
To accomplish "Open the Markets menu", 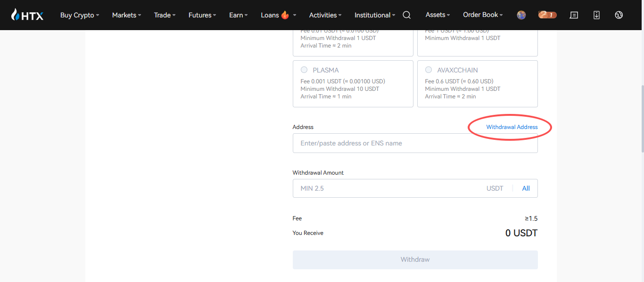I will pyautogui.click(x=126, y=15).
